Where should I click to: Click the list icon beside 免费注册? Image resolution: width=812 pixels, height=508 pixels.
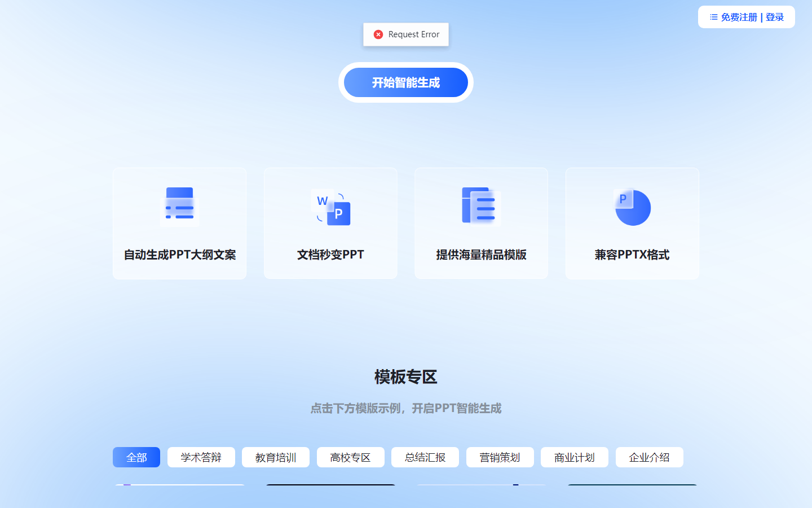point(714,17)
